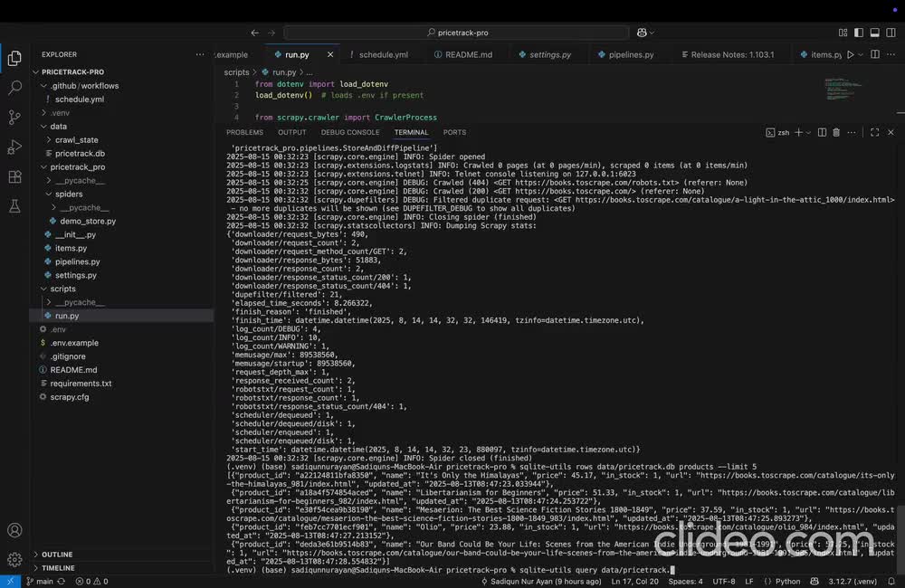Open the Manage gear menu

pos(14,559)
